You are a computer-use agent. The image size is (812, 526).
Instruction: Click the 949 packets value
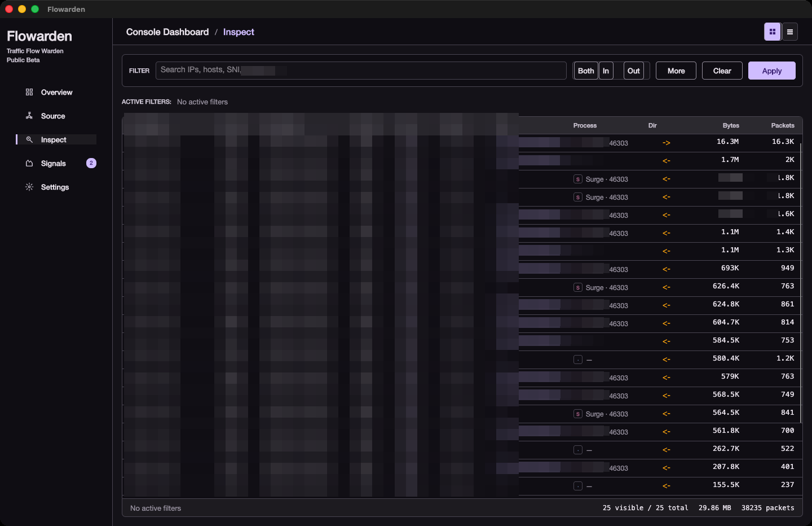(x=787, y=268)
